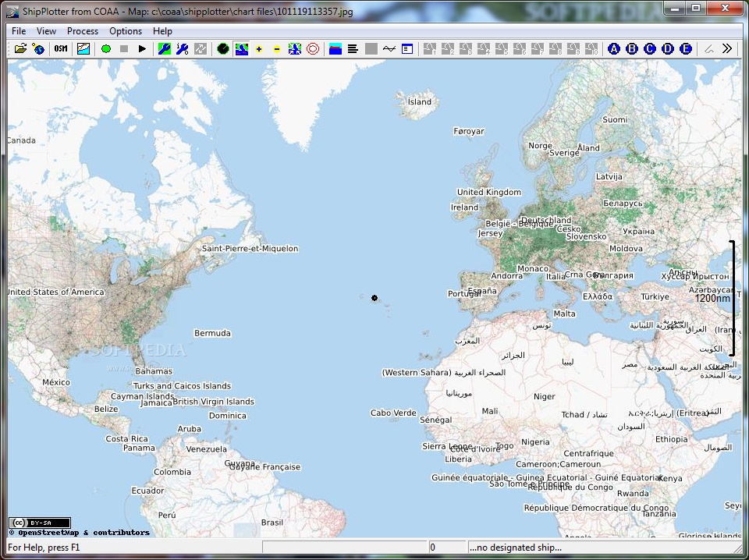Open the View menu
The height and width of the screenshot is (560, 749).
pos(46,31)
